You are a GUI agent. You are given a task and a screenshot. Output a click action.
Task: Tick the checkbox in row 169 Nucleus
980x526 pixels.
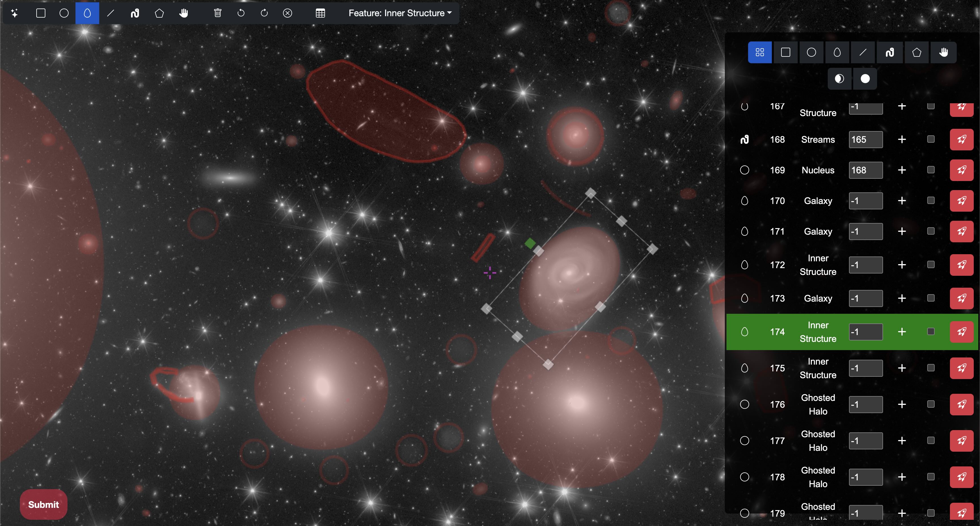[931, 170]
